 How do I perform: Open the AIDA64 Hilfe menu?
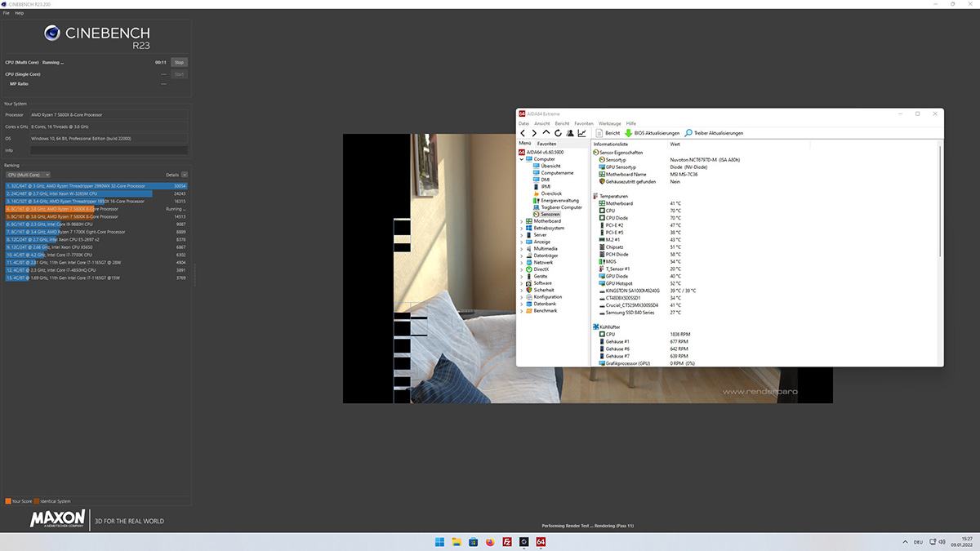click(x=631, y=123)
